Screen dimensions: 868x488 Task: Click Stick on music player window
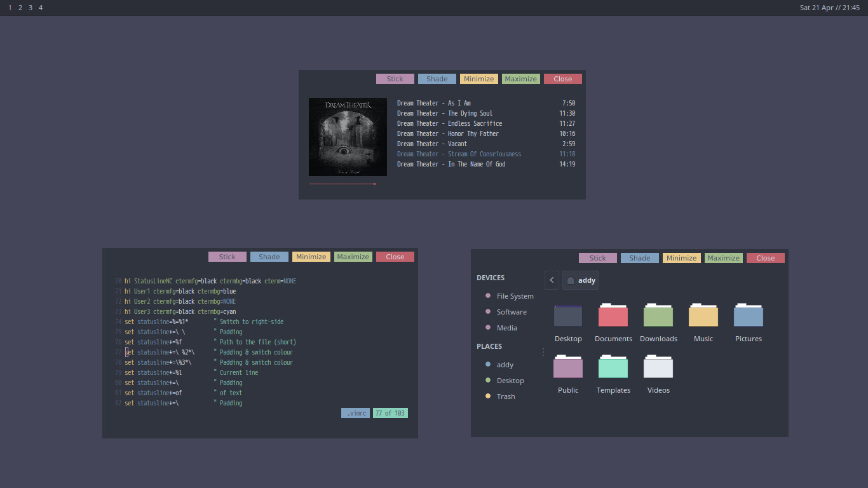(x=395, y=79)
